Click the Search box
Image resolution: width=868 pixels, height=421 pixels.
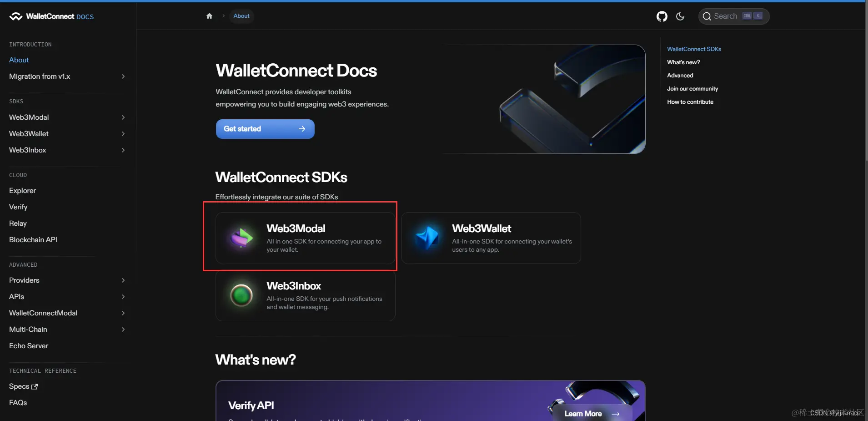(x=733, y=16)
